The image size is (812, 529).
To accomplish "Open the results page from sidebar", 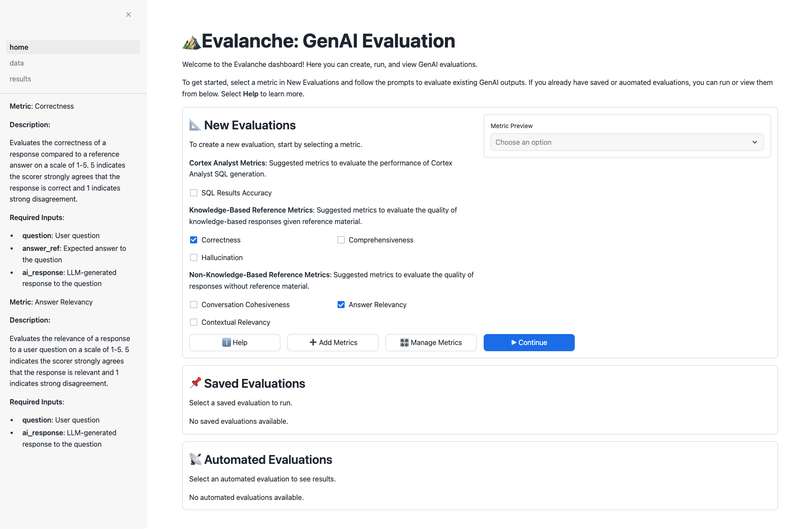I will (x=20, y=79).
